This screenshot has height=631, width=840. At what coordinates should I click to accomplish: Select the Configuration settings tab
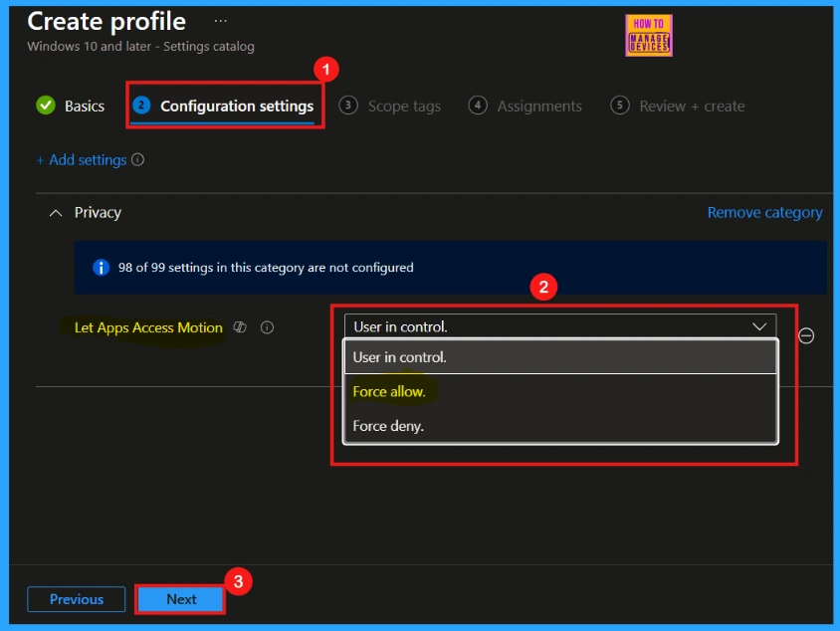point(225,105)
